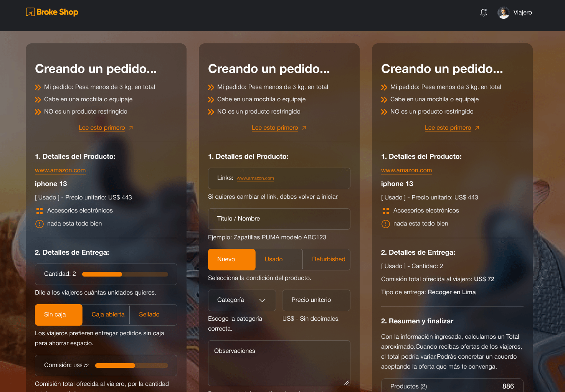Click the external-link arrow next to "Lee esto primero"

pyautogui.click(x=131, y=127)
